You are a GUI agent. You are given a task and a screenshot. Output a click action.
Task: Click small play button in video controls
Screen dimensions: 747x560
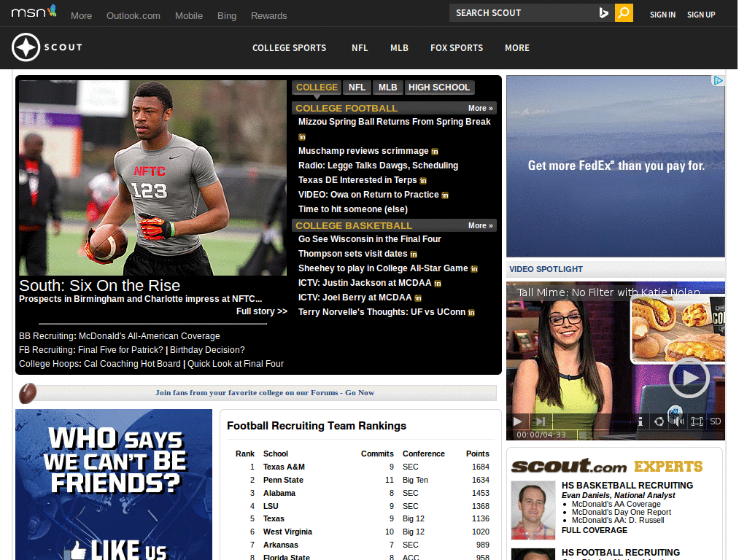click(x=517, y=421)
